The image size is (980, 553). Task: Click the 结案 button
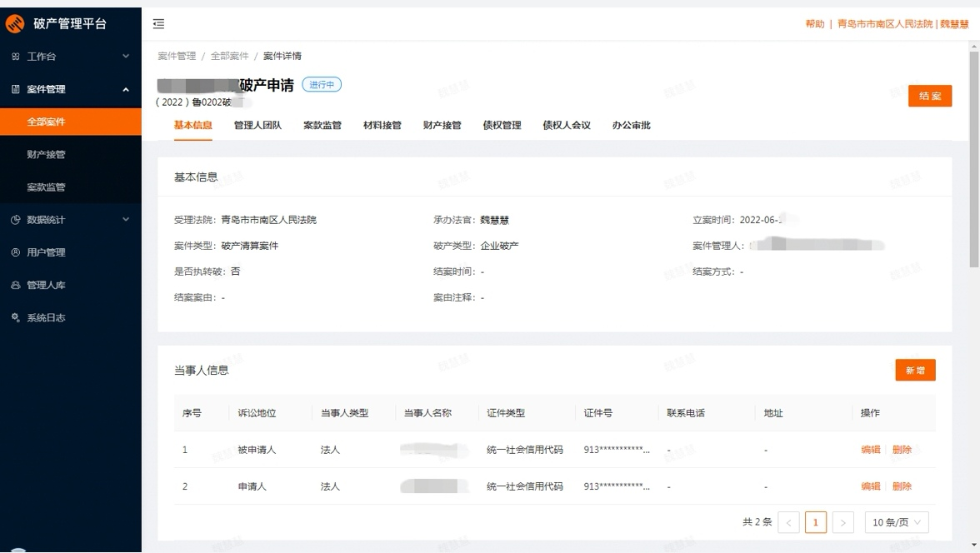[929, 96]
